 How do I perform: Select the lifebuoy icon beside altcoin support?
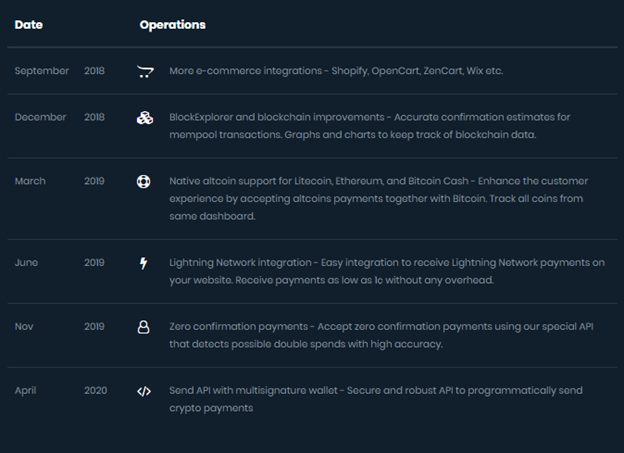pyautogui.click(x=144, y=182)
